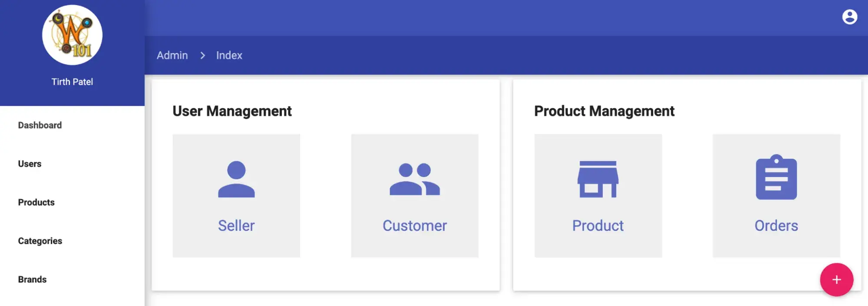
Task: Open Dashboard from the sidebar
Action: 40,125
